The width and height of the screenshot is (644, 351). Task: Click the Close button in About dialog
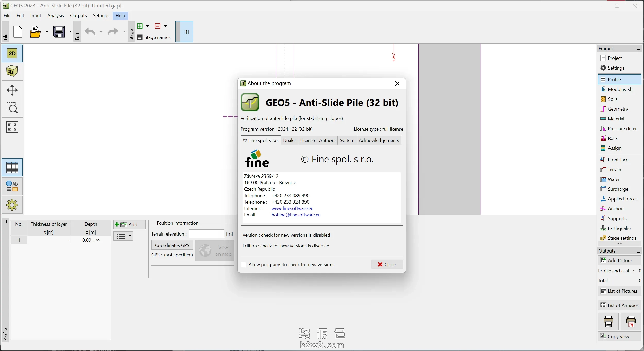(x=387, y=264)
